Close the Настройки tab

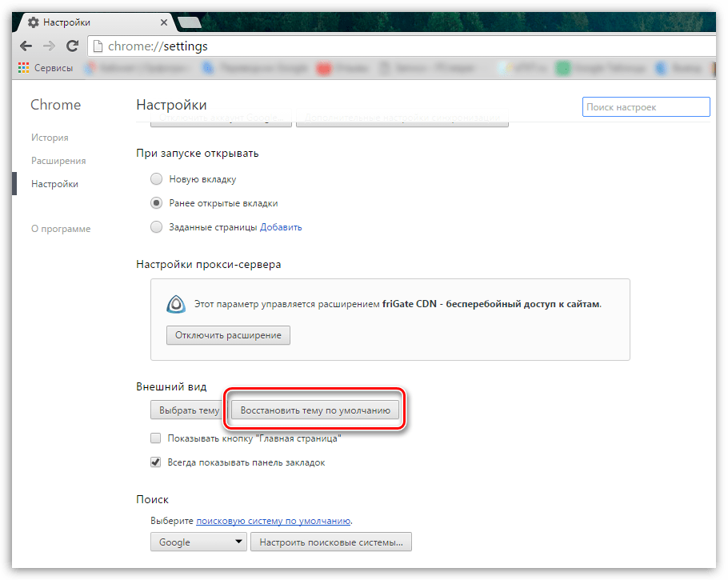click(x=163, y=22)
